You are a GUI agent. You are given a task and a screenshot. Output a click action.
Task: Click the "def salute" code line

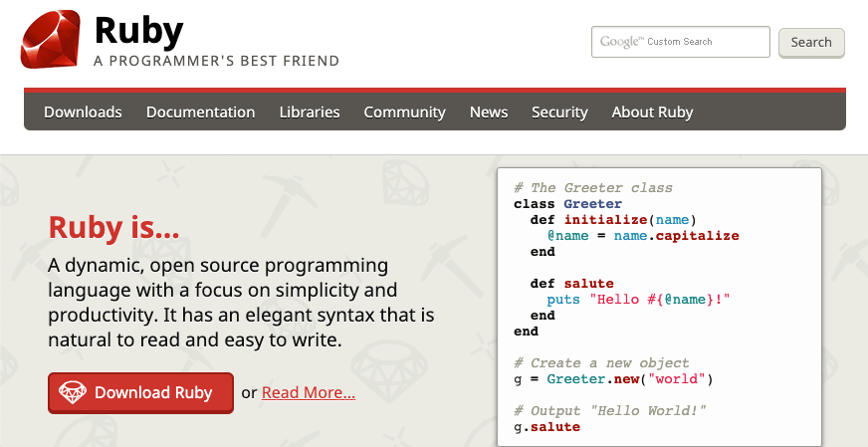pos(571,284)
